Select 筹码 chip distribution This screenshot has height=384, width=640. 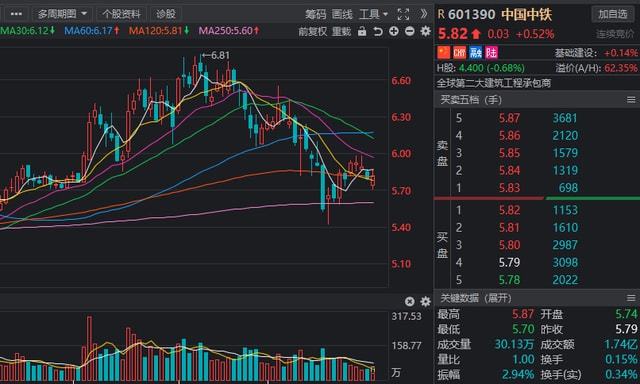(316, 14)
